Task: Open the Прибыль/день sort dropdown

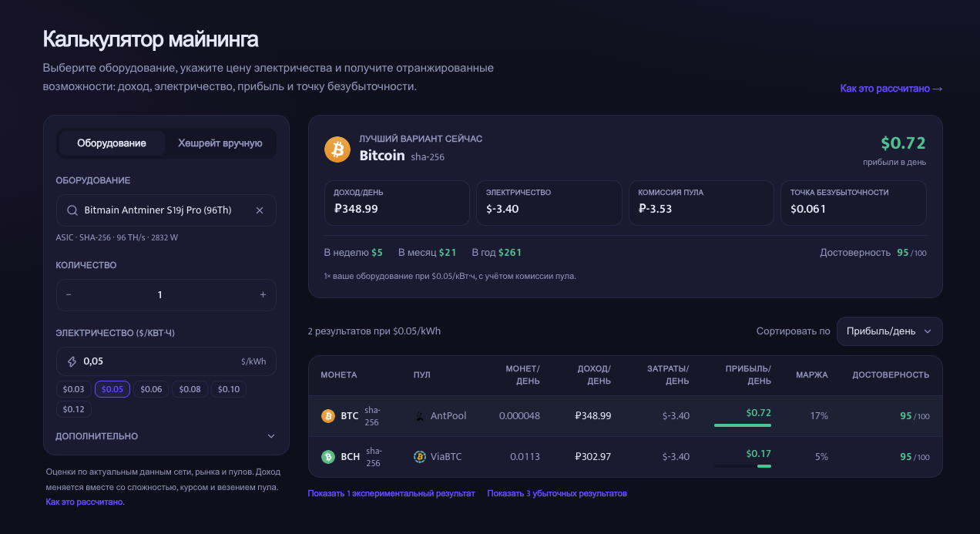Action: point(890,331)
